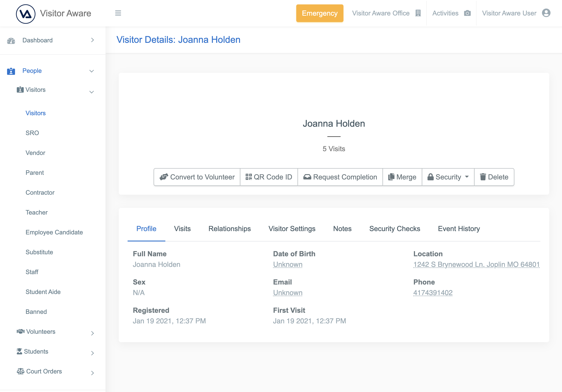
Task: Delete this visitor via Delete button
Action: (494, 177)
